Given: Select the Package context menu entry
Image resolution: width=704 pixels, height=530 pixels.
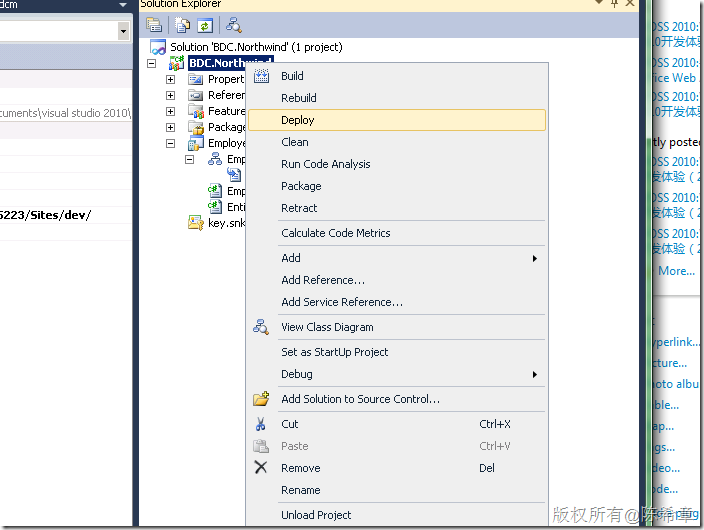Looking at the screenshot, I should click(x=397, y=186).
